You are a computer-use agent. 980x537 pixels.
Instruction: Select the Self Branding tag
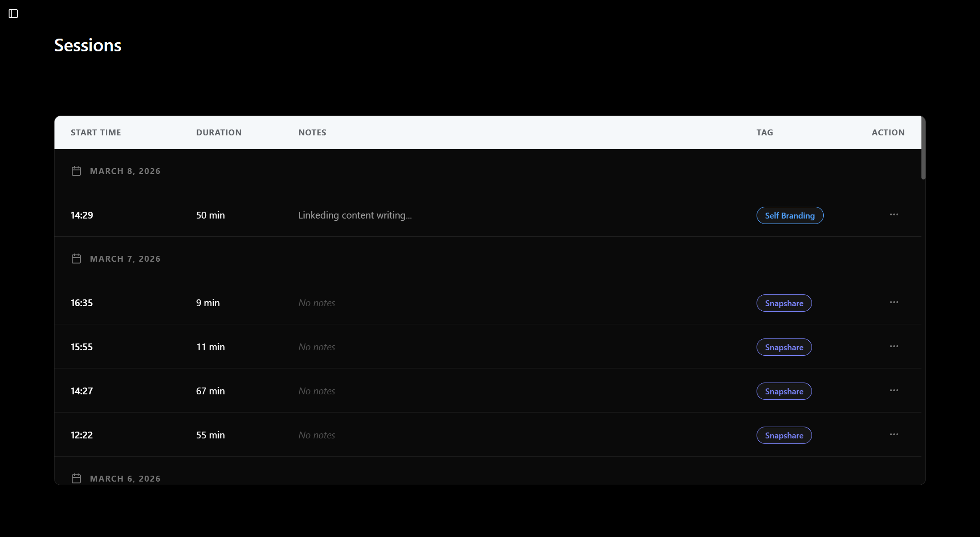(789, 215)
